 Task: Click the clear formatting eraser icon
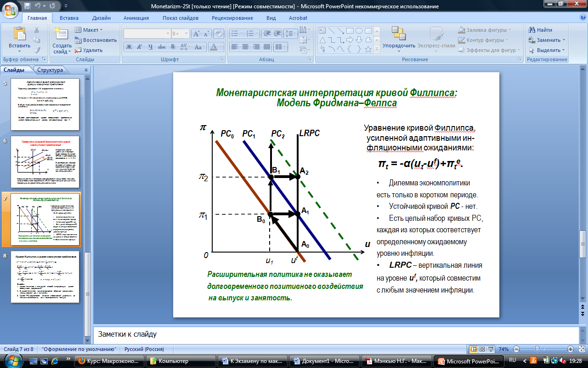tap(220, 34)
